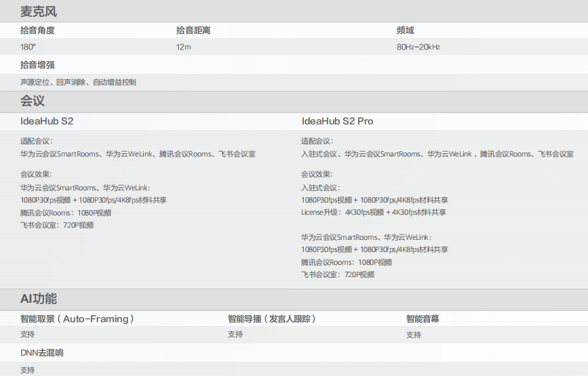
Task: Click 会议效果 label under IdeaHub S2 Pro
Action: tap(317, 174)
